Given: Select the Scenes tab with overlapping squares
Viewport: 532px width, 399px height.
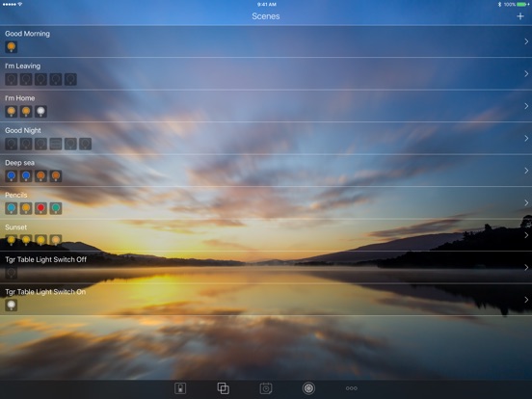Looking at the screenshot, I should (x=223, y=388).
